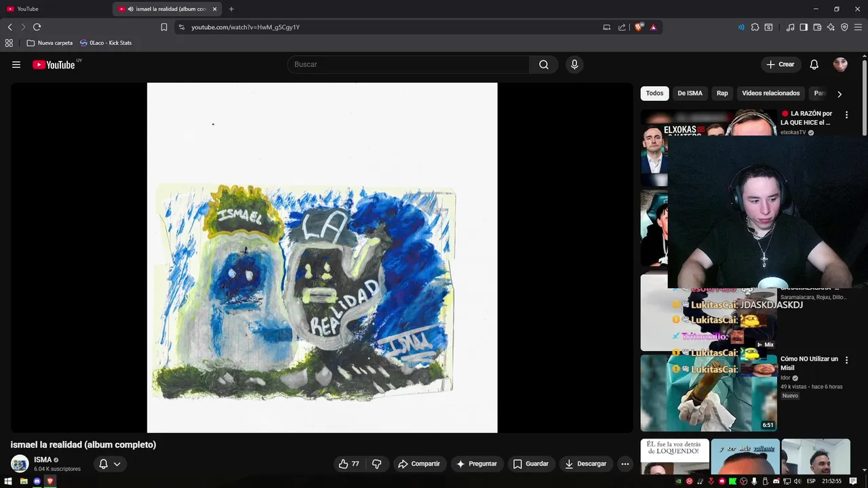The height and width of the screenshot is (488, 868).
Task: Click the Guardar button
Action: tap(530, 464)
